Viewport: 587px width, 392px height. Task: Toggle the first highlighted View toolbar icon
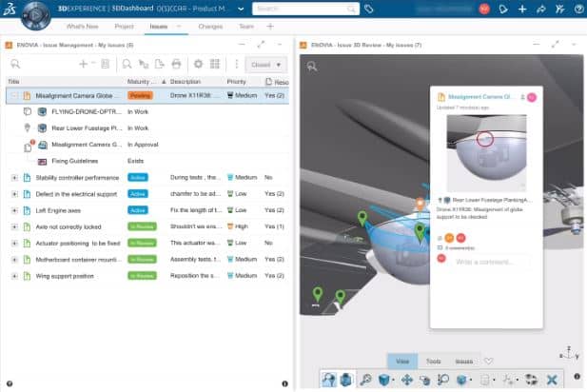[328, 380]
